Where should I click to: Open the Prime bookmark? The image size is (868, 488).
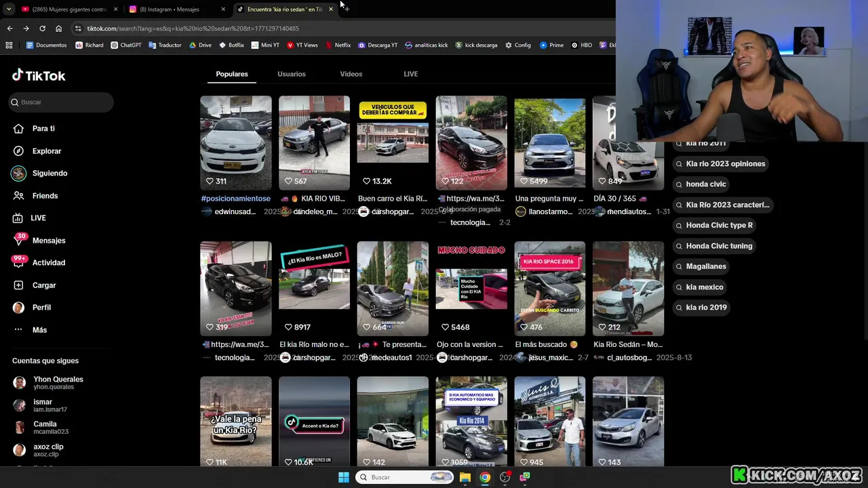551,45
